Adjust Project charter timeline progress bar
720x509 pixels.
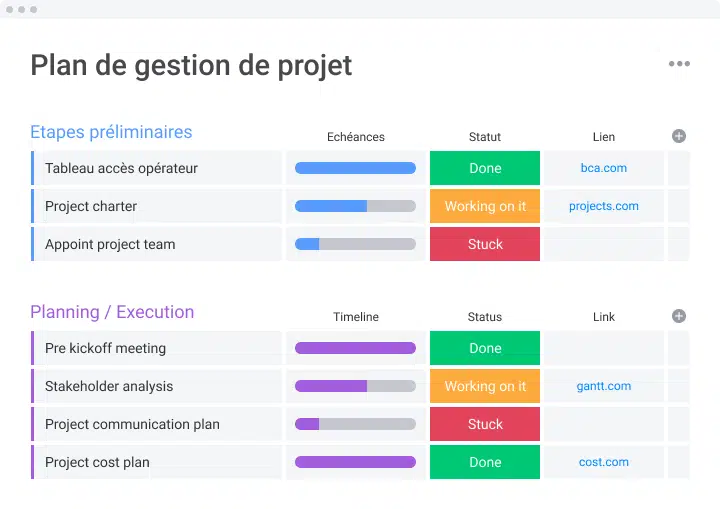point(355,206)
